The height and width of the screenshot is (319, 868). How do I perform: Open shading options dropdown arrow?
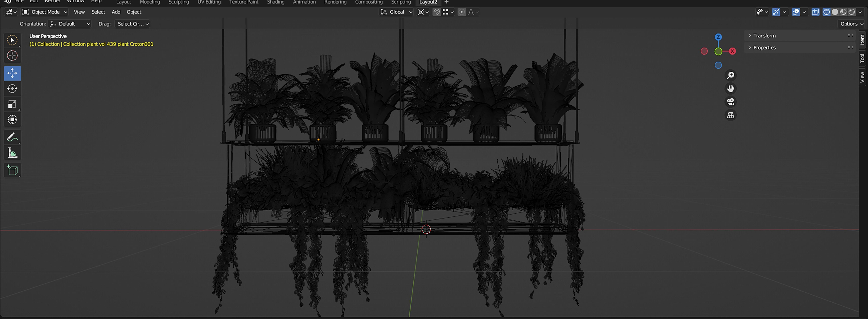tap(860, 12)
